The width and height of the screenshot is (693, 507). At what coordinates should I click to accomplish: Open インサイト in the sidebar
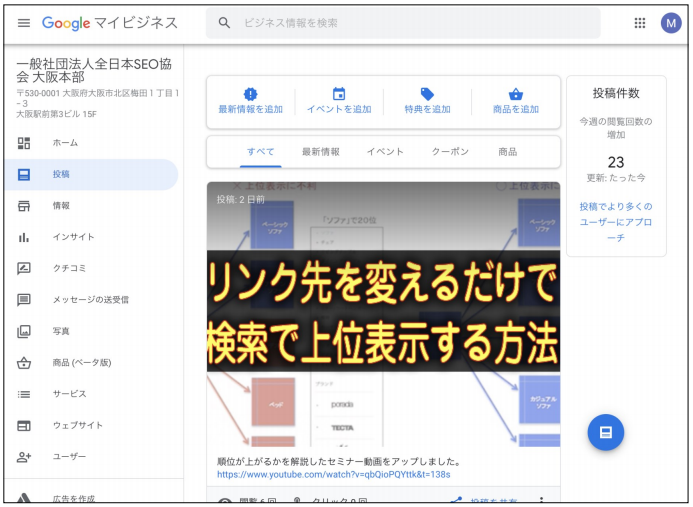click(x=91, y=237)
